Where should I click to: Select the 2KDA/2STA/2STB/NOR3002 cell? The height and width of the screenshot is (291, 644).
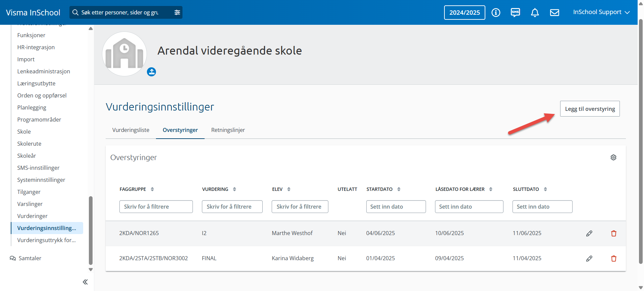pyautogui.click(x=154, y=258)
